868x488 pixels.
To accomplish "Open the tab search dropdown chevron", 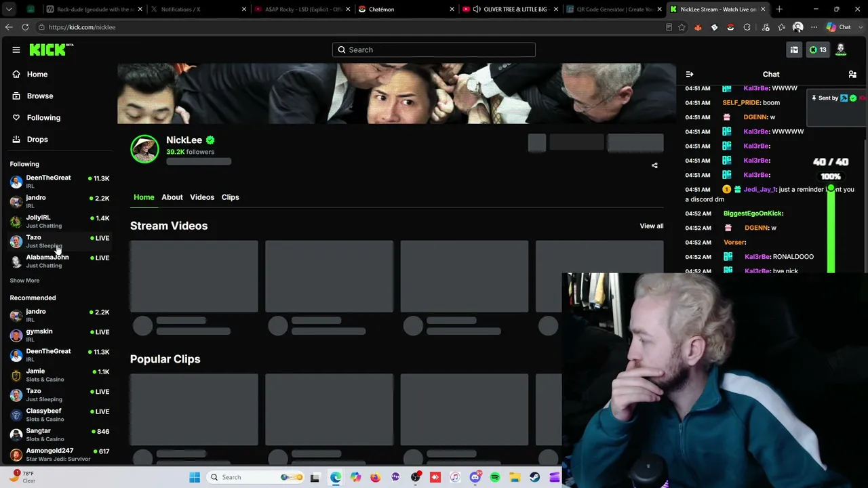I will click(x=9, y=9).
